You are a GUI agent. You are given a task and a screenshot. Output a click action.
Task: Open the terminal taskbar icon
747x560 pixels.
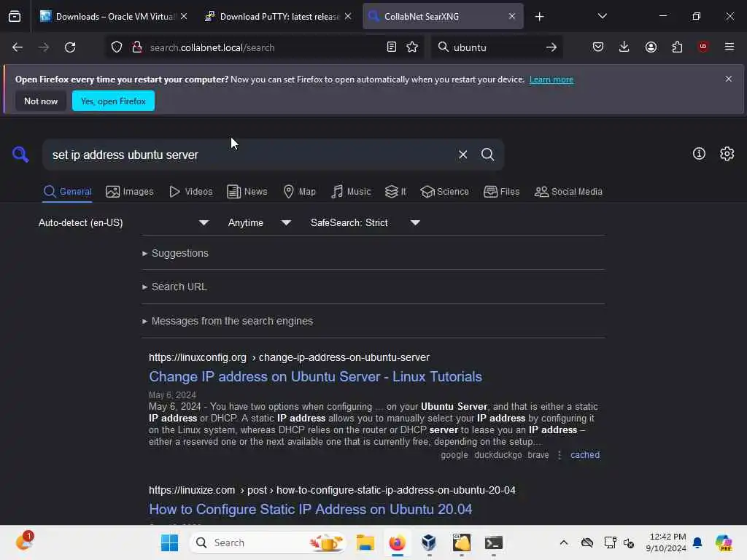click(x=494, y=542)
